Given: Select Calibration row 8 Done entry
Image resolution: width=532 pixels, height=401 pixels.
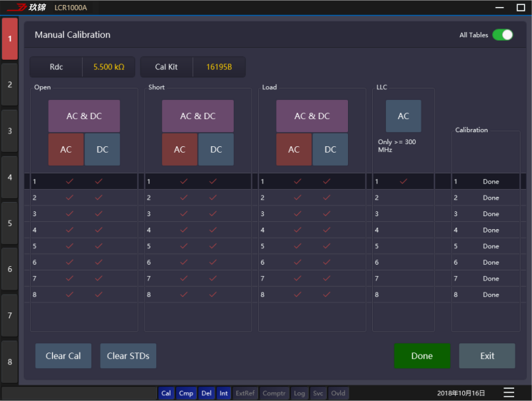Looking at the screenshot, I should pos(486,295).
